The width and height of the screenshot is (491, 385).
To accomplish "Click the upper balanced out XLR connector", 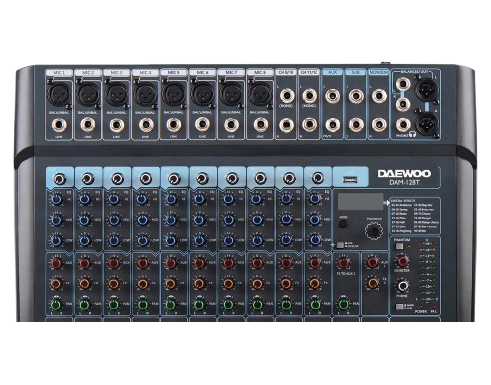I will click(427, 89).
